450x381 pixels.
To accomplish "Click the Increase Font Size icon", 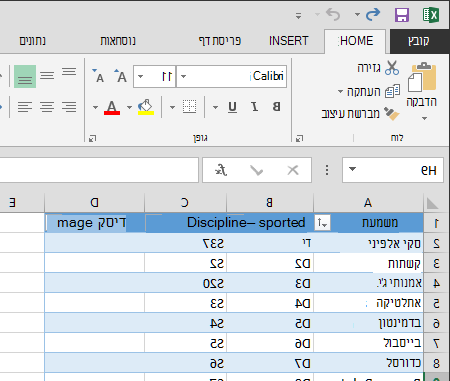I will click(x=120, y=76).
